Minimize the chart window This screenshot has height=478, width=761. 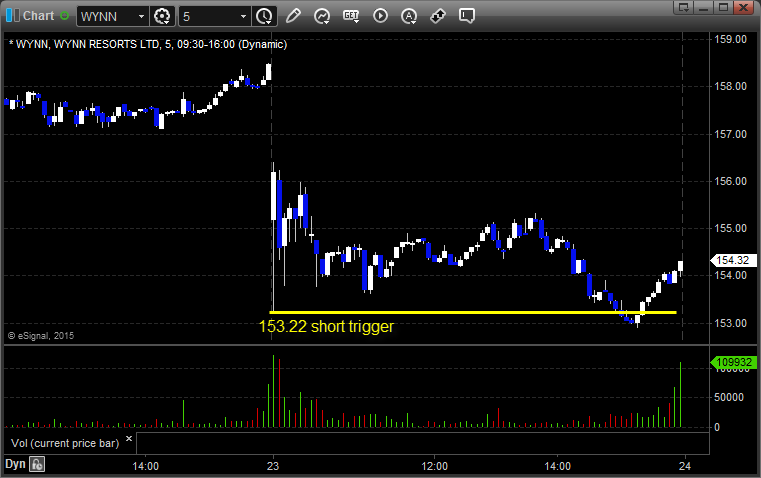(x=704, y=7)
